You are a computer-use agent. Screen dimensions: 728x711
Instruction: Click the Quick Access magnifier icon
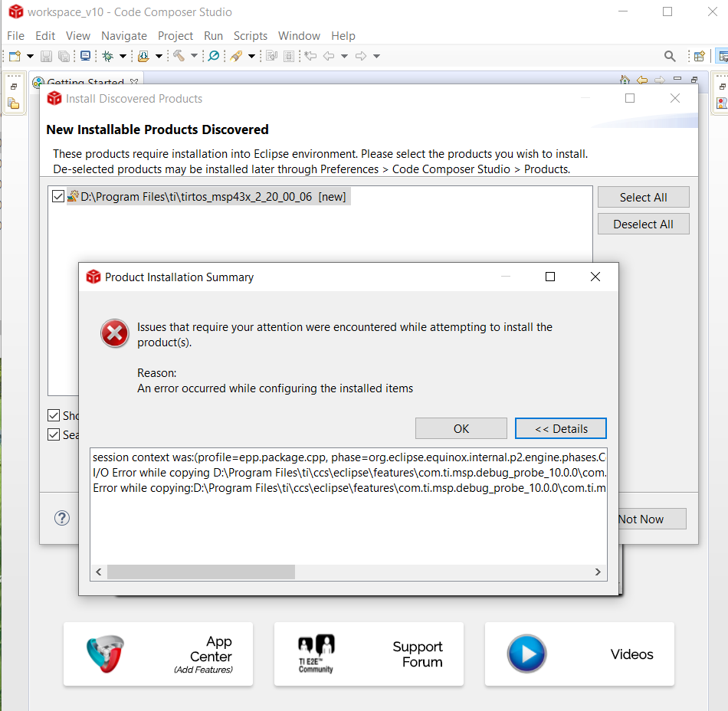(670, 56)
